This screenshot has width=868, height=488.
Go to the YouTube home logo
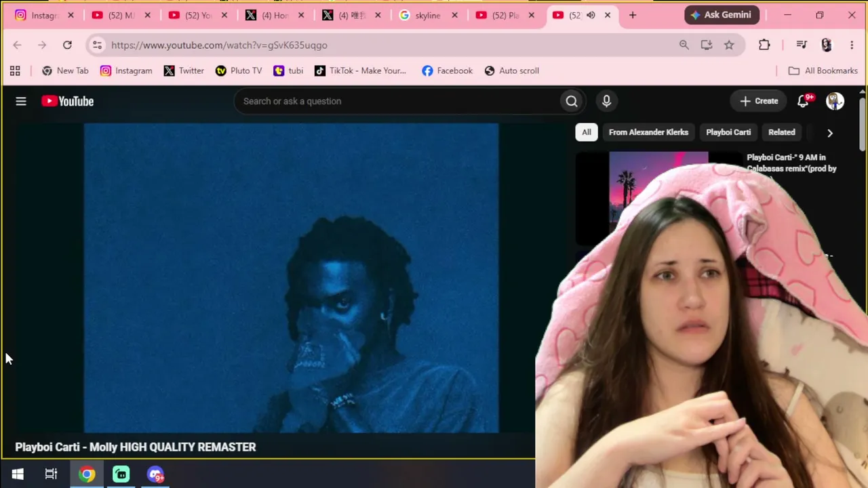click(67, 101)
